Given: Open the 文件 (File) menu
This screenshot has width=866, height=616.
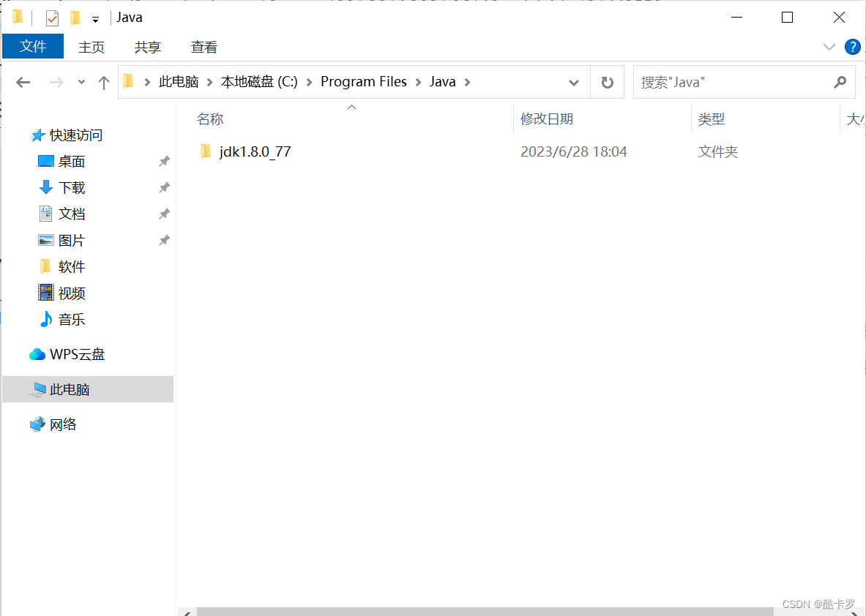Looking at the screenshot, I should pyautogui.click(x=32, y=47).
